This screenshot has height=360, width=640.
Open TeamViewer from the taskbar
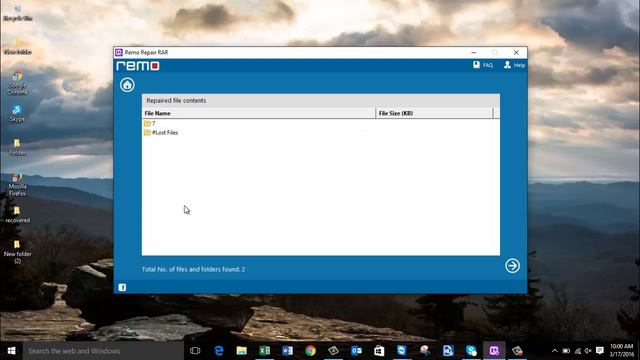click(402, 351)
